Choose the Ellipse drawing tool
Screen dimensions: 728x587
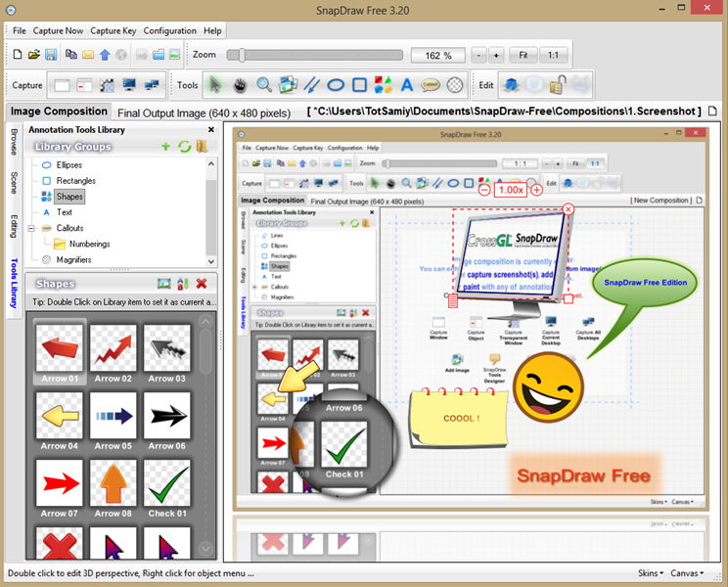336,85
